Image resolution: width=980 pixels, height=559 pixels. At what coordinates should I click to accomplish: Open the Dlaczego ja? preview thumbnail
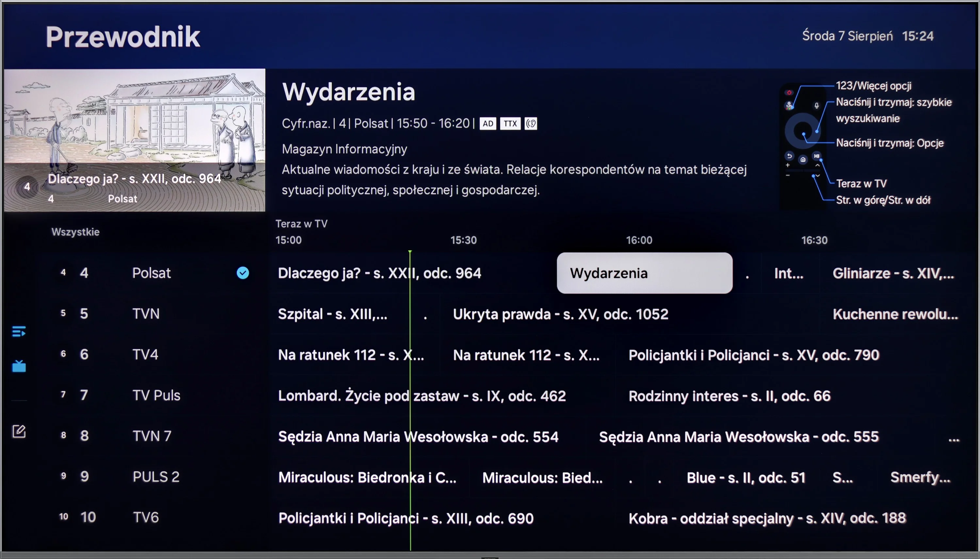coord(134,140)
